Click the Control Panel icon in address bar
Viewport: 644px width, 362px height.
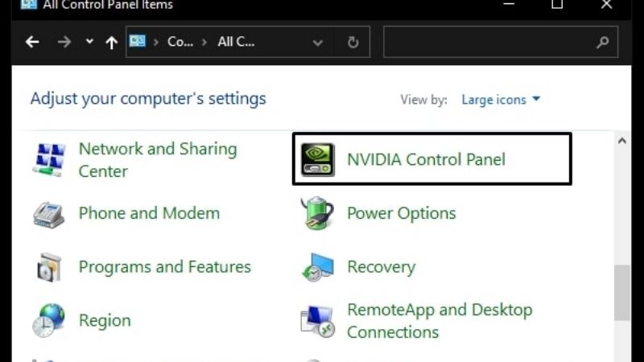point(137,41)
